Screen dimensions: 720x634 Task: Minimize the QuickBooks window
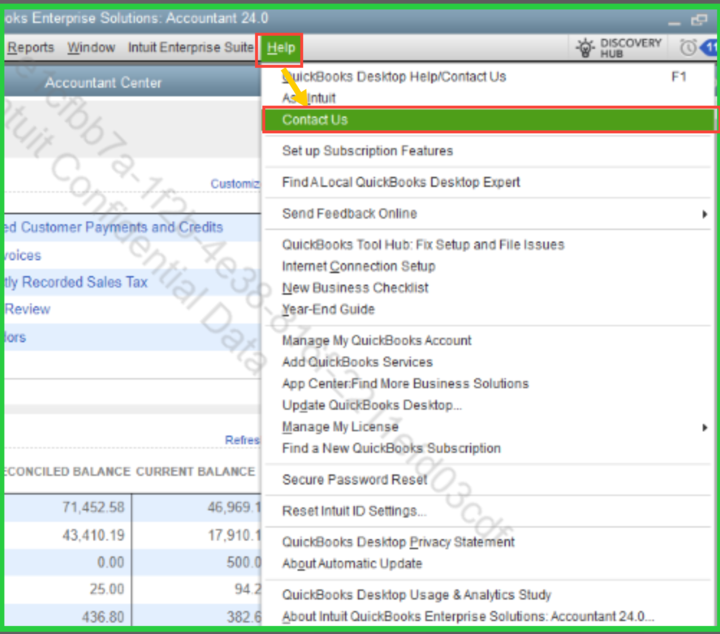(674, 22)
